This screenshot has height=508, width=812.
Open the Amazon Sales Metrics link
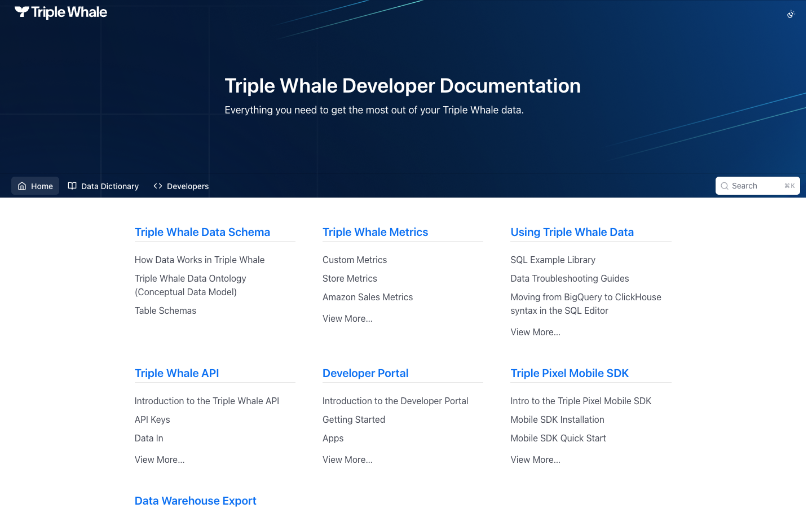point(368,297)
